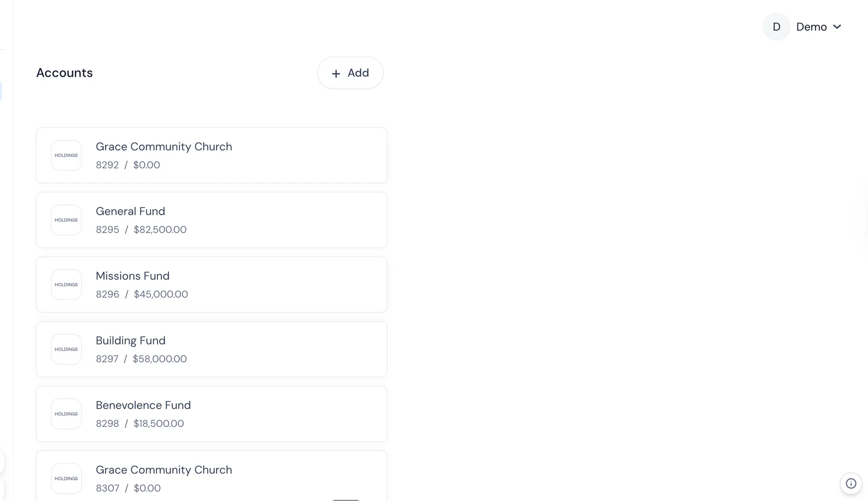Viewport: 868px width, 501px height.
Task: Click the Missions Fund HOLDINGS logo
Action: (x=66, y=285)
